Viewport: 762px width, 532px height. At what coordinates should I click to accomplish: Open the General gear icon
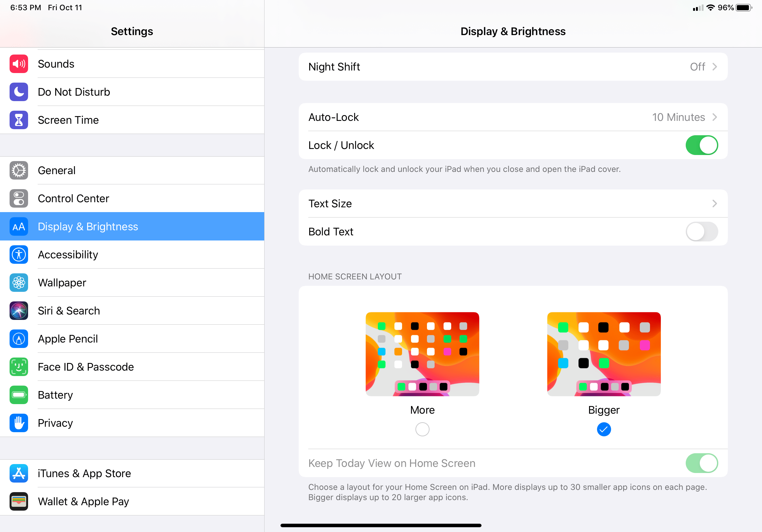(x=19, y=171)
